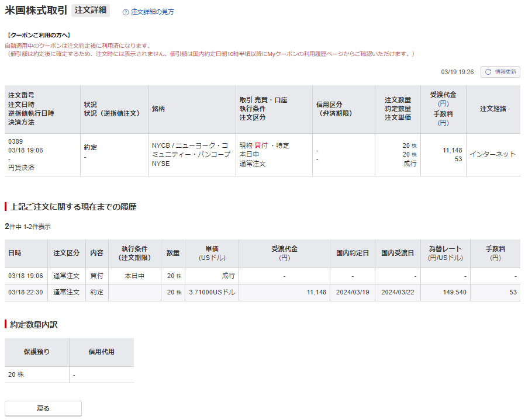
Task: Open the 注文詳細の見方 help link
Action: (152, 12)
